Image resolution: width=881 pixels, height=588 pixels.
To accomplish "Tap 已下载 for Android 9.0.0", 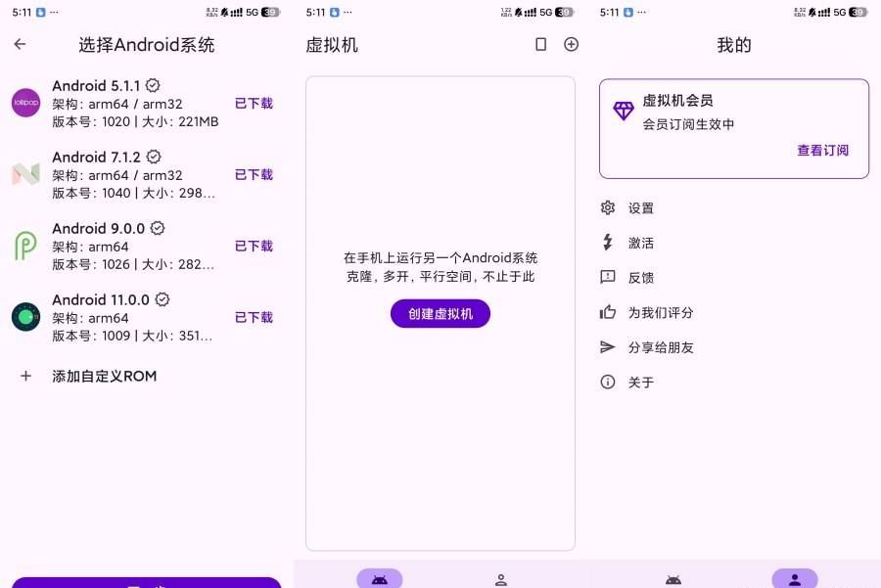I will click(x=254, y=246).
